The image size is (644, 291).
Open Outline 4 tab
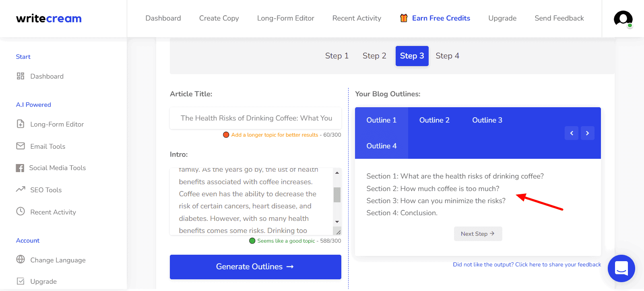pos(382,146)
